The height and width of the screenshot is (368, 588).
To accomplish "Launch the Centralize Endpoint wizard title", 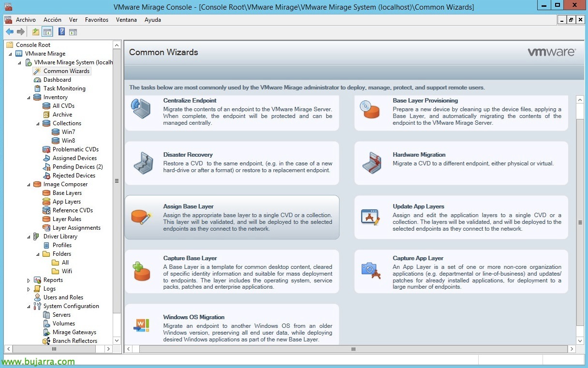I will 190,101.
